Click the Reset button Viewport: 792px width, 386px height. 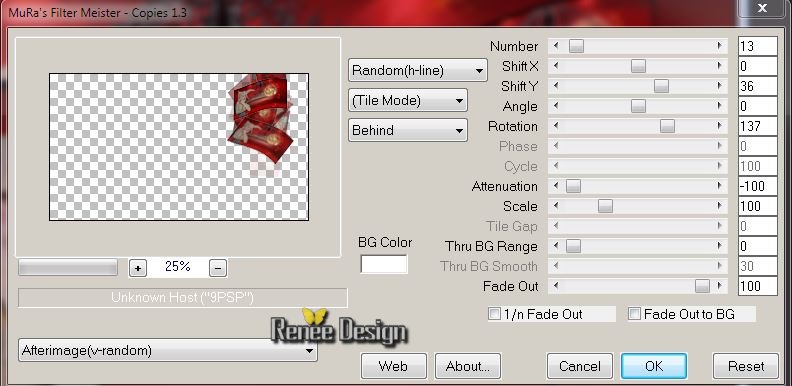pos(746,366)
